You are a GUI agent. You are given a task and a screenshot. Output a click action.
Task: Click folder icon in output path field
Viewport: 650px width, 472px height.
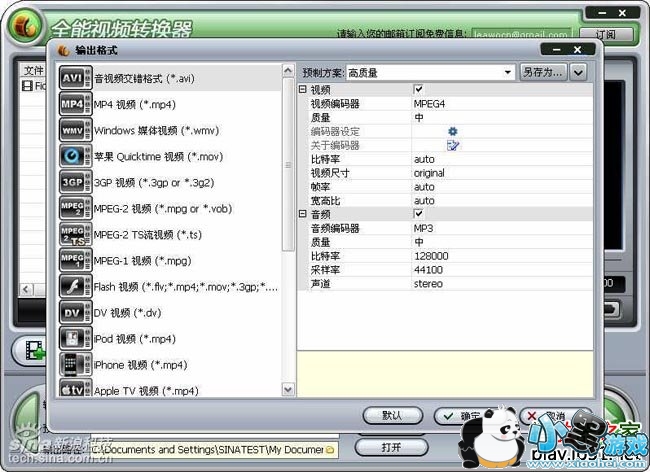click(330, 450)
